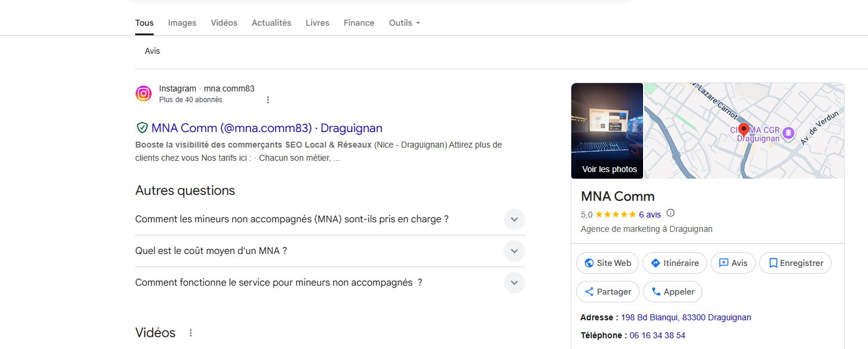868x349 pixels.
Task: Open the MNA Comm (@mna.comm83) Draguignan result link
Action: (x=267, y=128)
